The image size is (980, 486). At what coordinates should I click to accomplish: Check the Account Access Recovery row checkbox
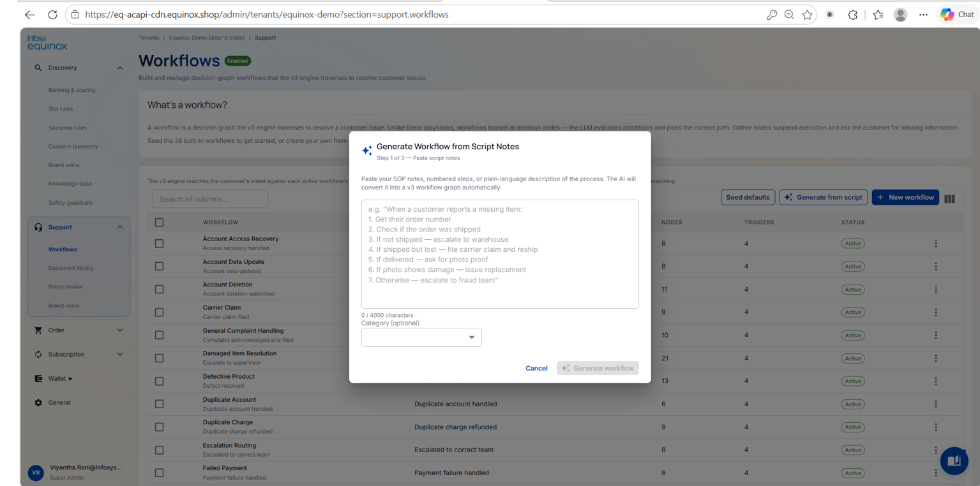tap(160, 244)
